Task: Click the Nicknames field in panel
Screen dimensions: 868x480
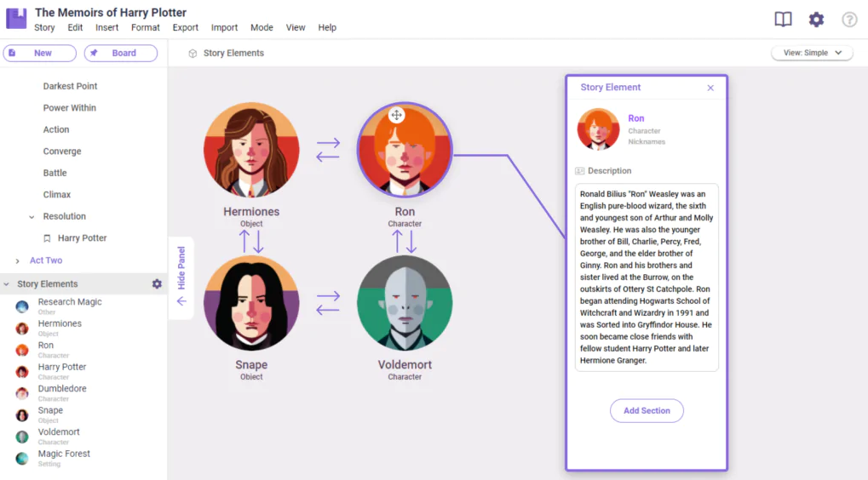Action: click(x=647, y=142)
